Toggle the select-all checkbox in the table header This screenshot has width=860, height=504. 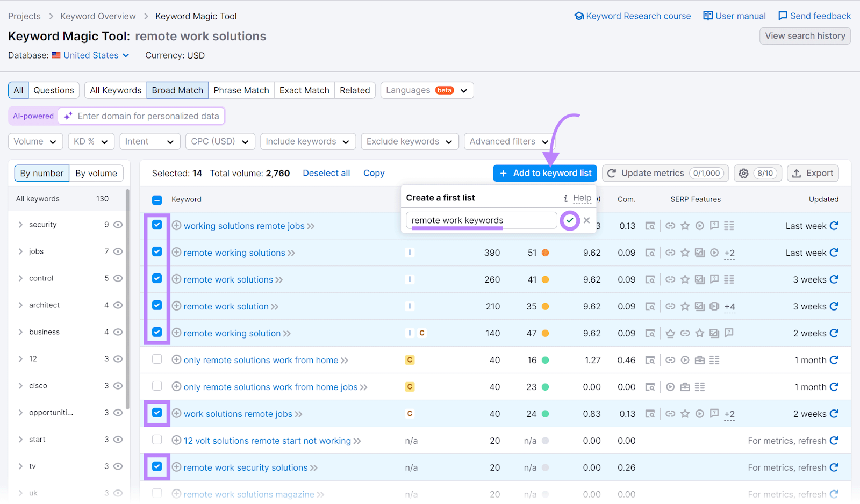[156, 199]
